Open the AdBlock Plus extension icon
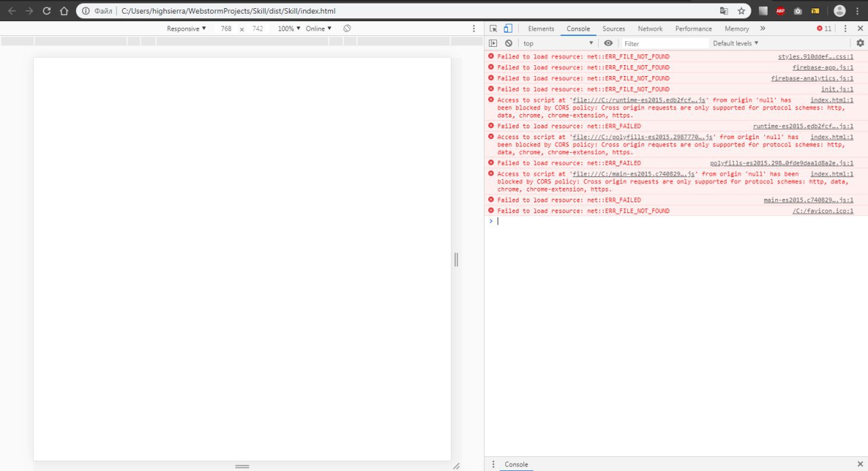 pos(781,11)
